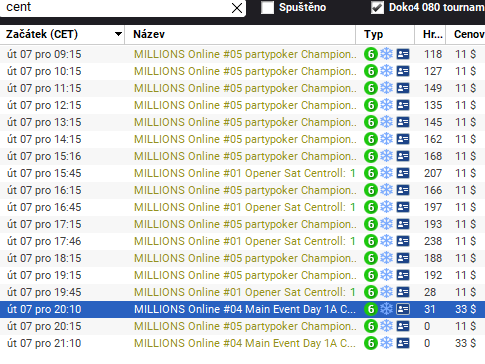This screenshot has height=364, width=485.
Task: Click date 'út 07 pro 18:15'
Action: pos(44,258)
